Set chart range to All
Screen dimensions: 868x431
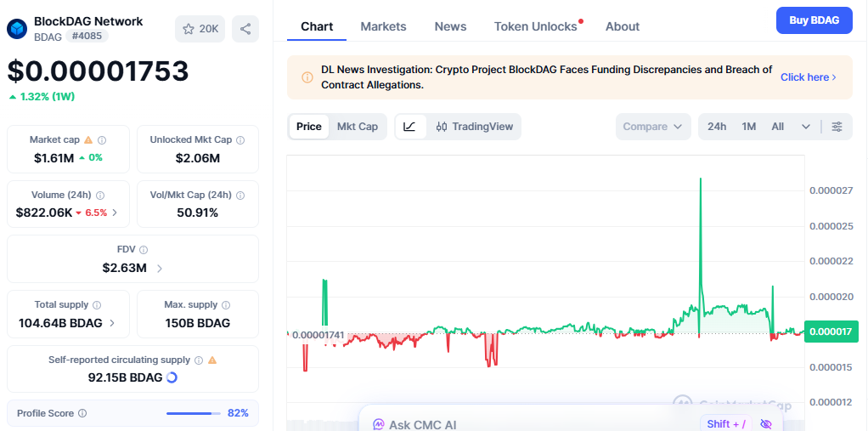[x=778, y=127]
